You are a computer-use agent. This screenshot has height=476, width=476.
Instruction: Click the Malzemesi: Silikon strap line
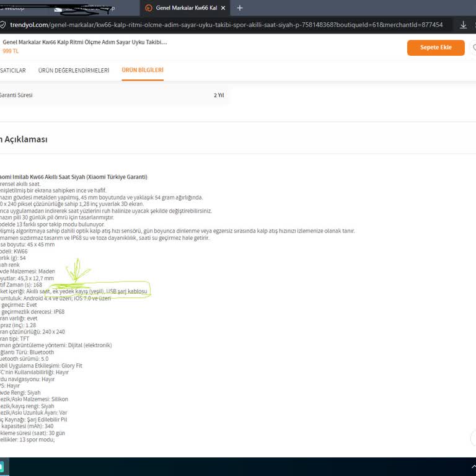coord(34,399)
